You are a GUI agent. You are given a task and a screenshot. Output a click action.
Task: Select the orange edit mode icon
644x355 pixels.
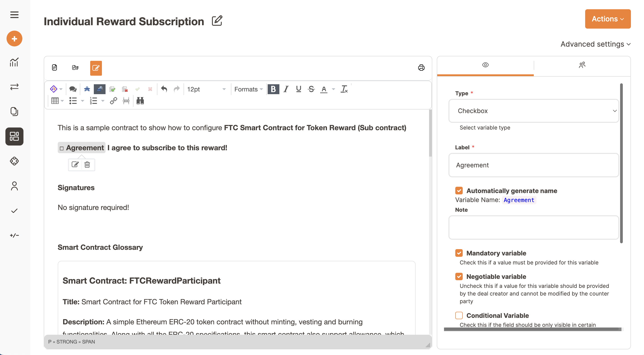click(x=96, y=68)
